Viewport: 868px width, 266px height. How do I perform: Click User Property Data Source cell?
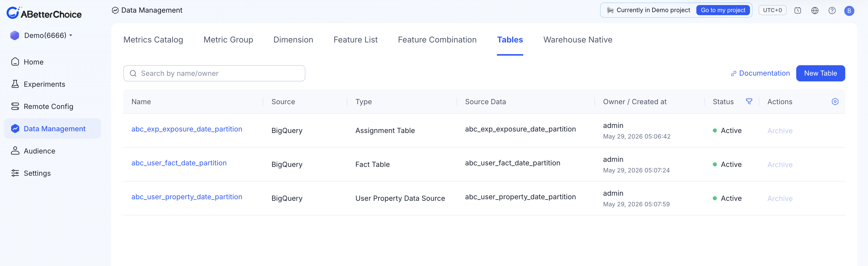400,198
